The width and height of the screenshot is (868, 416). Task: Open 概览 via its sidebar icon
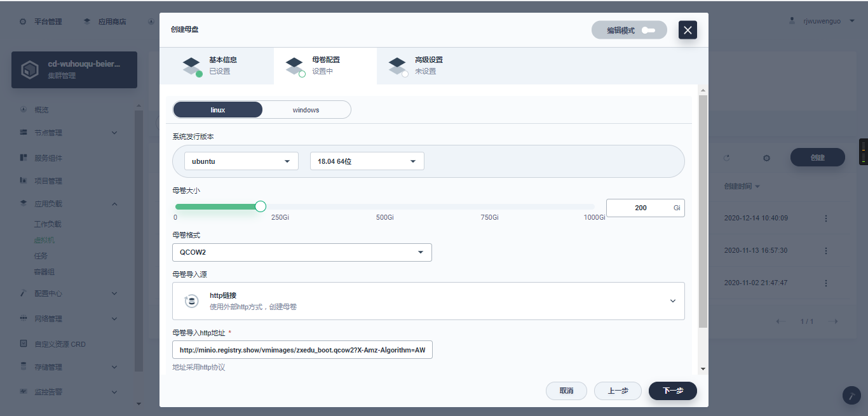coord(23,110)
